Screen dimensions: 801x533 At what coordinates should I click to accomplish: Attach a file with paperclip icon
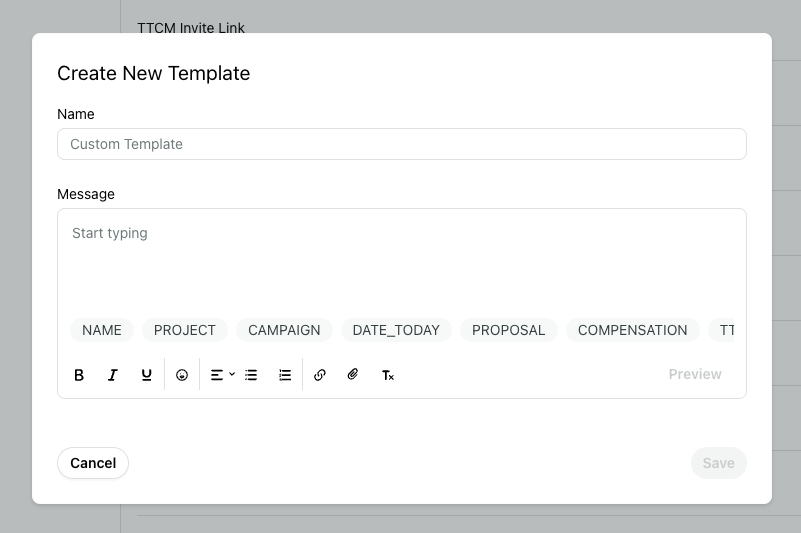[353, 375]
